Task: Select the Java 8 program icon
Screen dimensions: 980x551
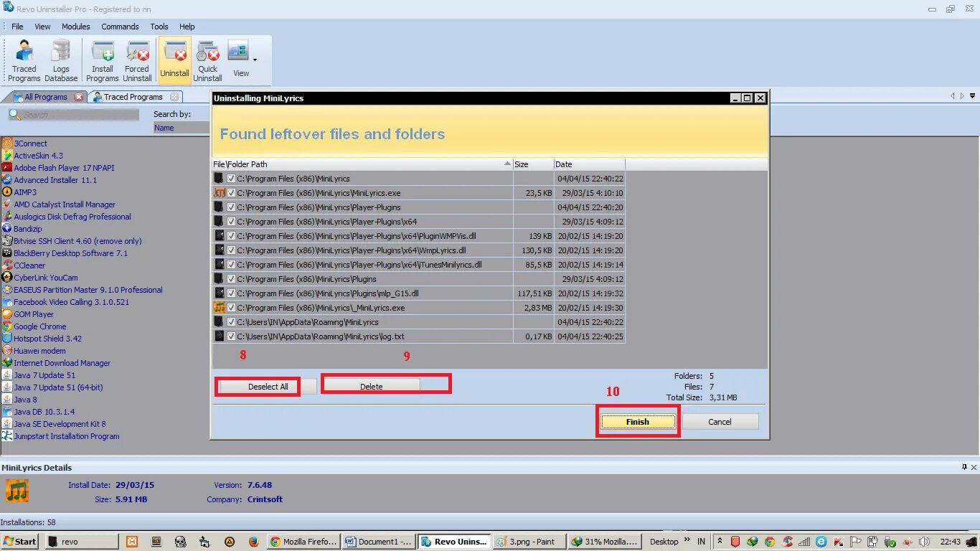Action: point(7,400)
